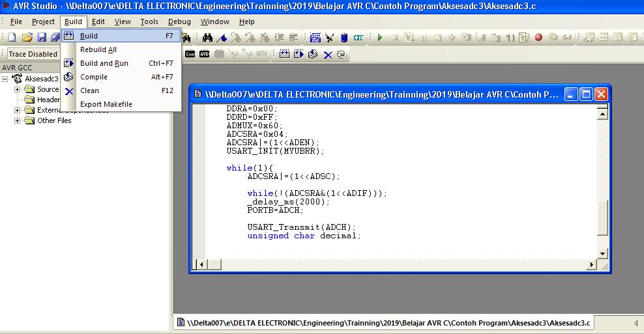Expand the Other Files folder node
644x334 pixels.
18,120
